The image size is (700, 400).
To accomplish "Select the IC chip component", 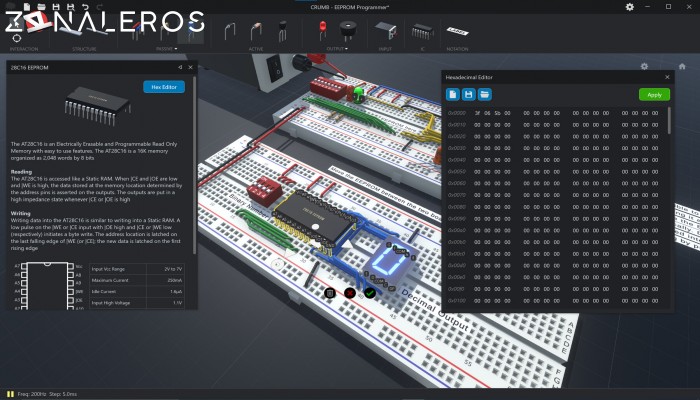I will coord(422,31).
